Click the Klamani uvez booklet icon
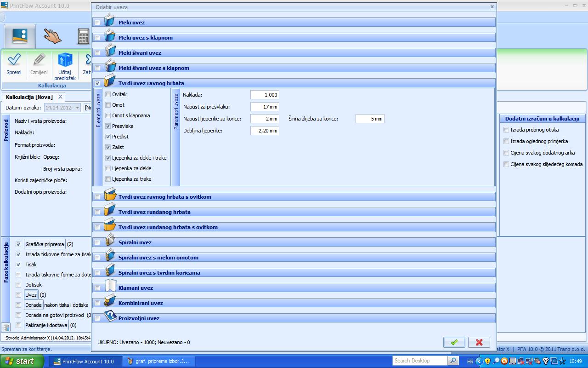The height and width of the screenshot is (368, 588). [x=110, y=286]
